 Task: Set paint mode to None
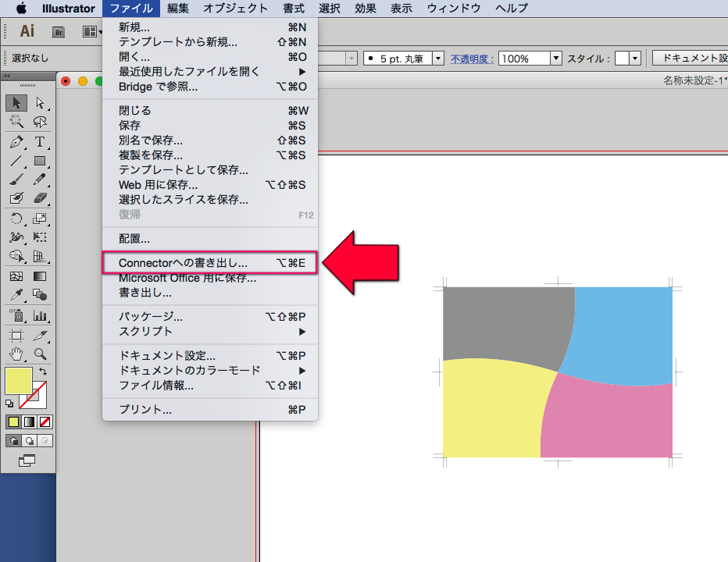click(45, 421)
